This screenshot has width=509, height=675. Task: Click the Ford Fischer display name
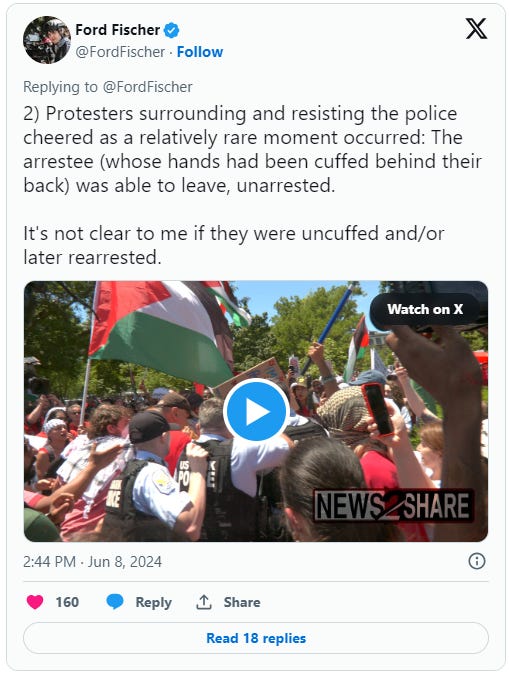click(x=118, y=30)
